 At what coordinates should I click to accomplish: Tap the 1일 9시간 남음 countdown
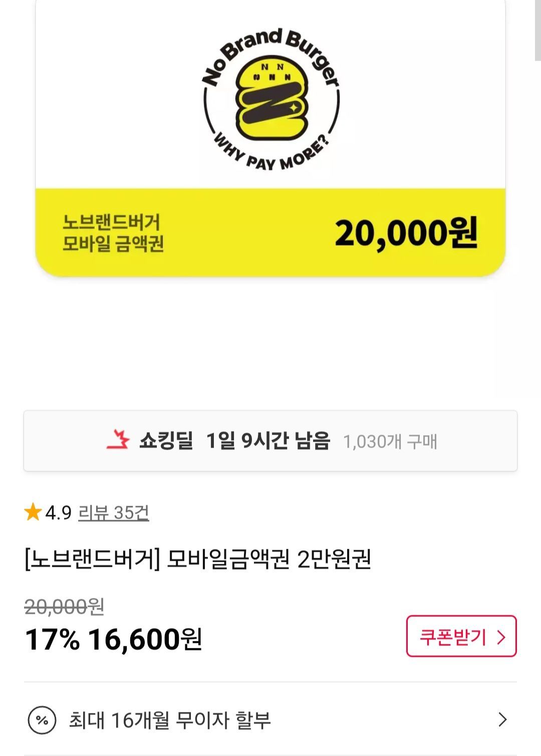(268, 441)
